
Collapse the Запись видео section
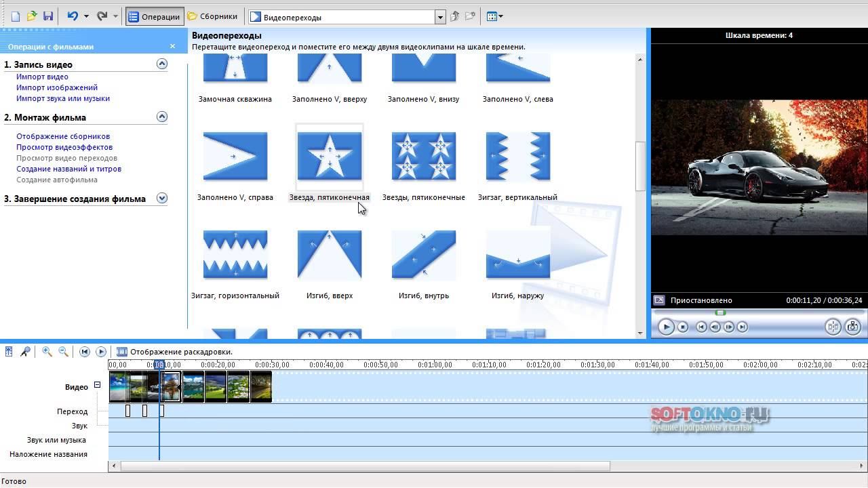coord(162,64)
